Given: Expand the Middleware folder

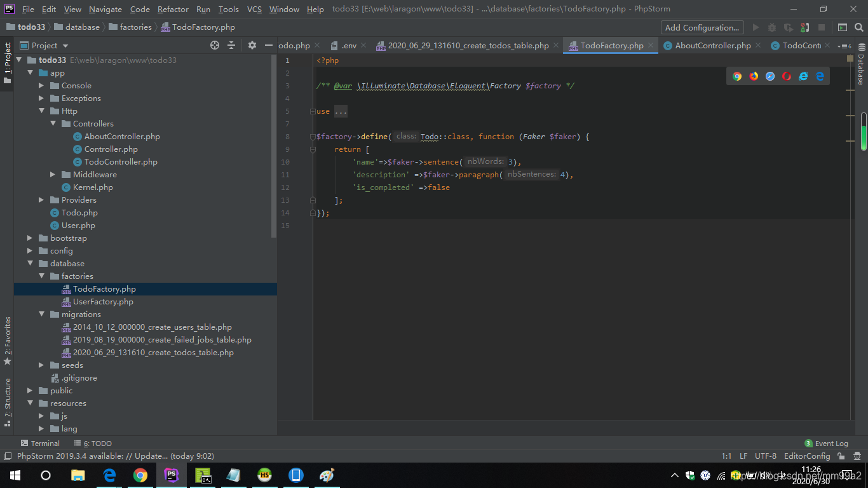Looking at the screenshot, I should [53, 175].
